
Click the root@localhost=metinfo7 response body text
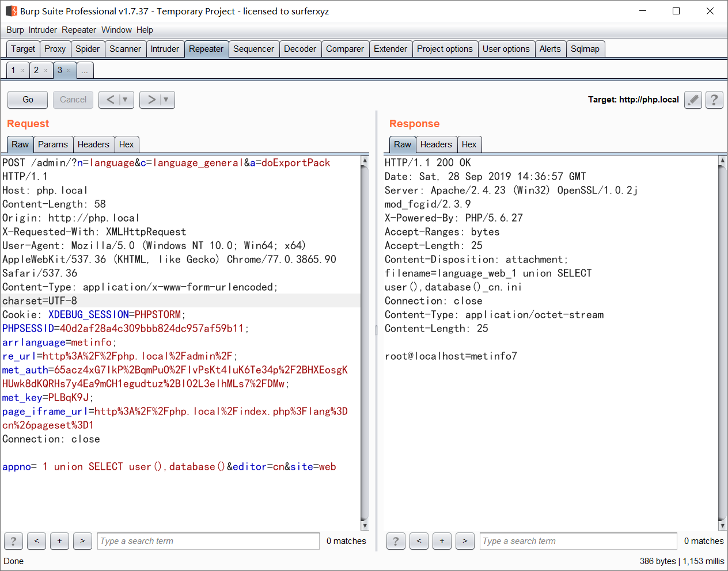point(451,356)
